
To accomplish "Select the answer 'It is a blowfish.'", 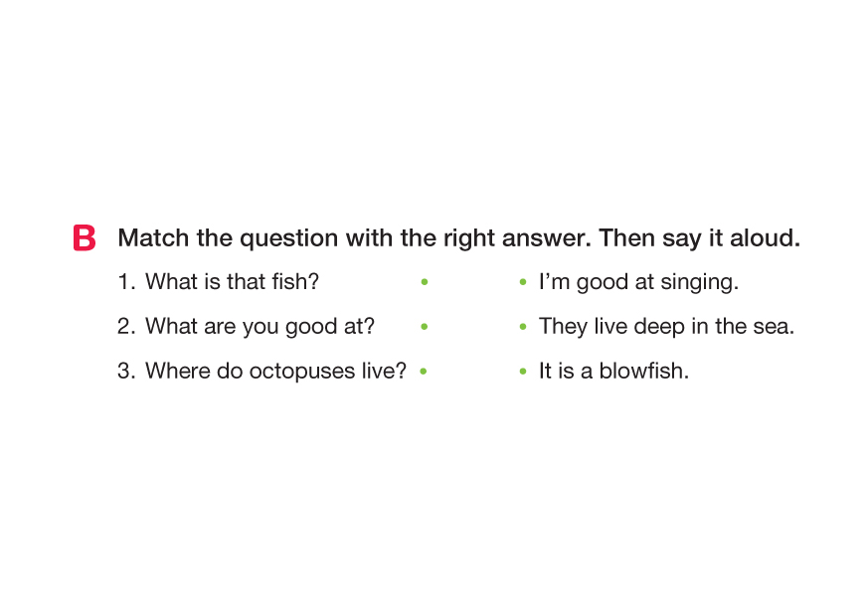I will 613,371.
